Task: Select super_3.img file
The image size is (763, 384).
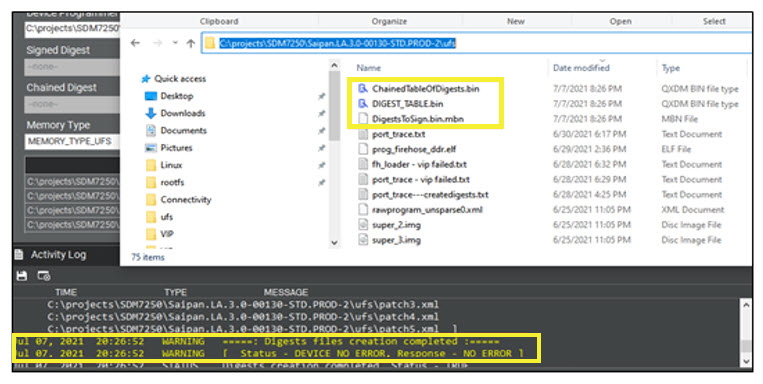Action: 397,240
